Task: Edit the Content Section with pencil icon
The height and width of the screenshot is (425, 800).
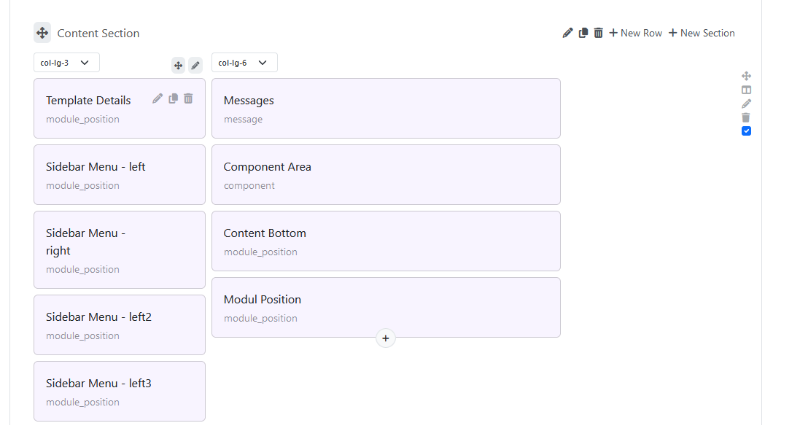Action: 568,33
